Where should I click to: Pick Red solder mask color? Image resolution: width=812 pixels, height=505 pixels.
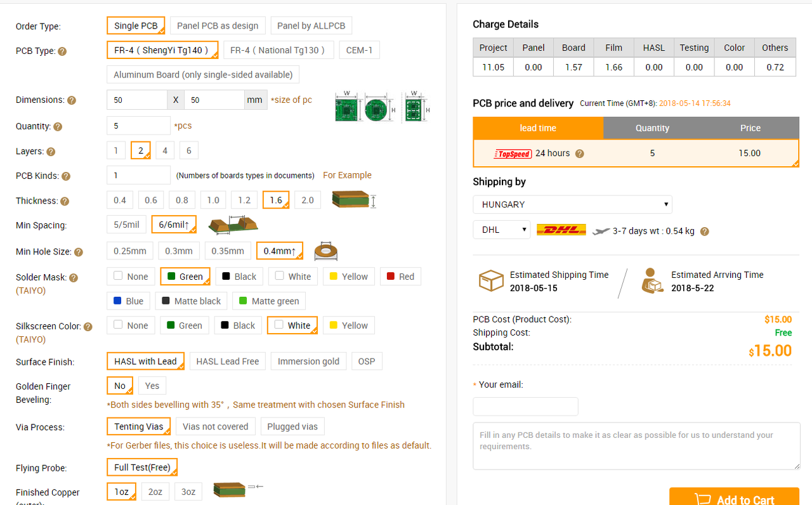[x=400, y=277]
